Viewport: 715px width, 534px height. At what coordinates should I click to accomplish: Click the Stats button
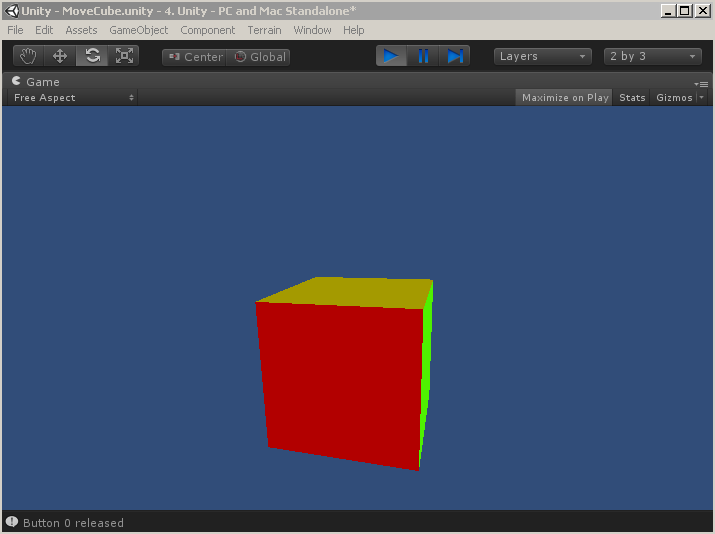pyautogui.click(x=632, y=97)
